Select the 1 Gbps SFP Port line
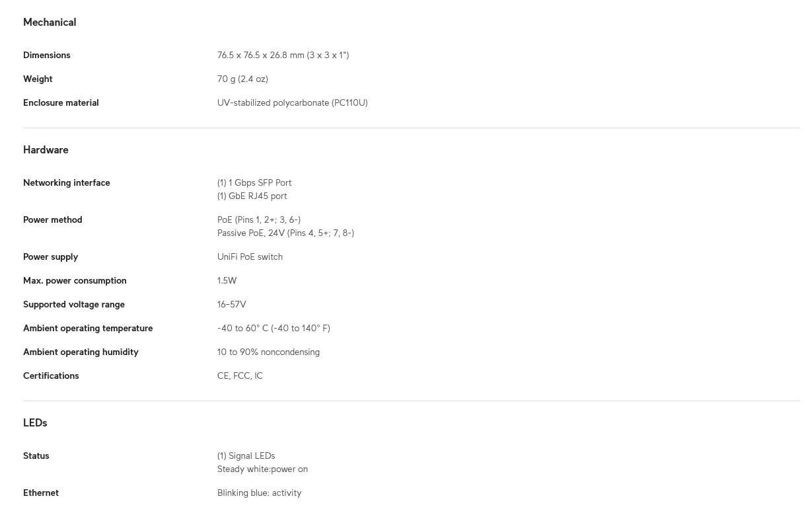This screenshot has width=812, height=517. (x=254, y=183)
